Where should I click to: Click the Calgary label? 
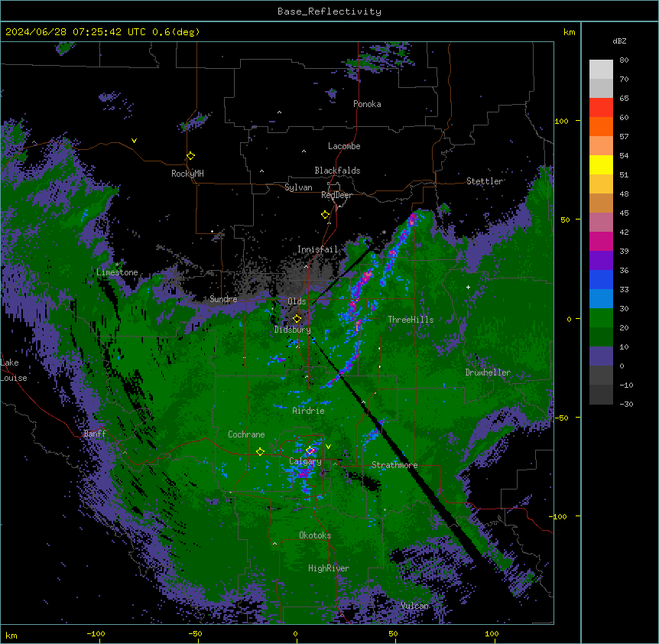305,461
